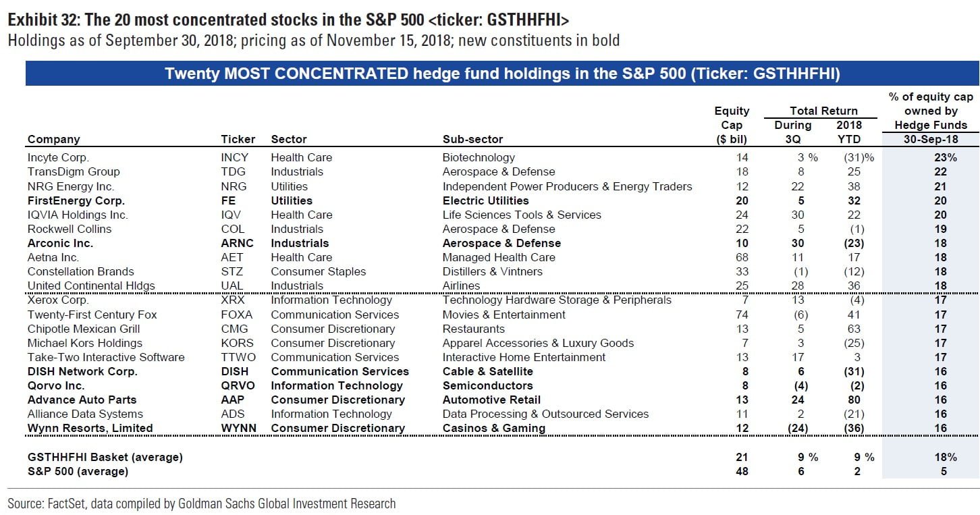The width and height of the screenshot is (980, 515).
Task: Select the Incyte Corp. company name
Action: point(58,157)
